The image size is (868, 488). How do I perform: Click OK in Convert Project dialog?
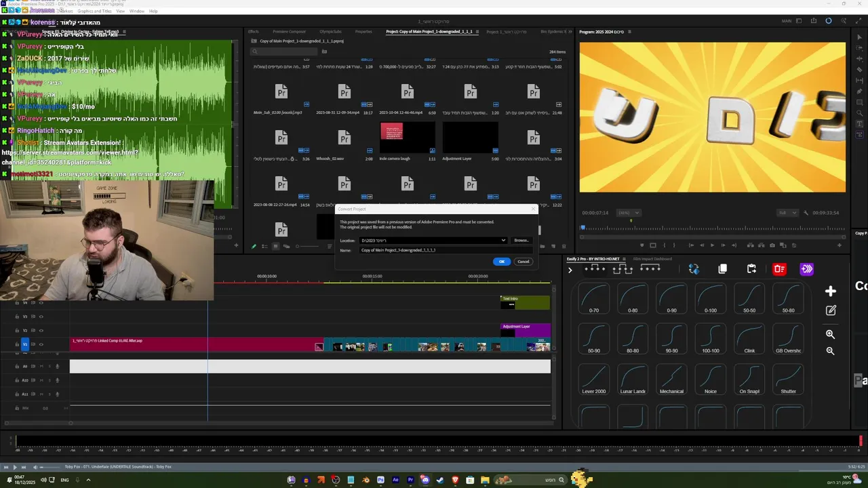502,262
